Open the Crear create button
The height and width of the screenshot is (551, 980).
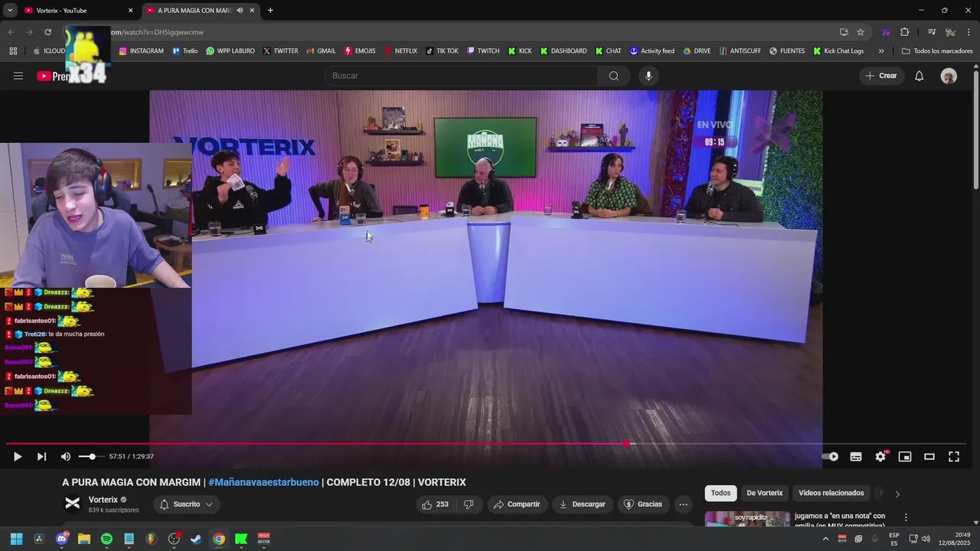[x=881, y=76]
